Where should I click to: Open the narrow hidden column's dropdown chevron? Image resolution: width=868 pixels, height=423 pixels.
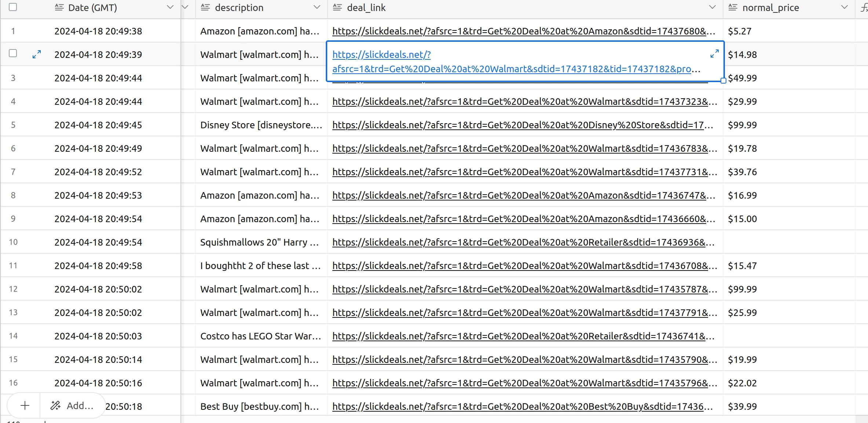tap(185, 7)
